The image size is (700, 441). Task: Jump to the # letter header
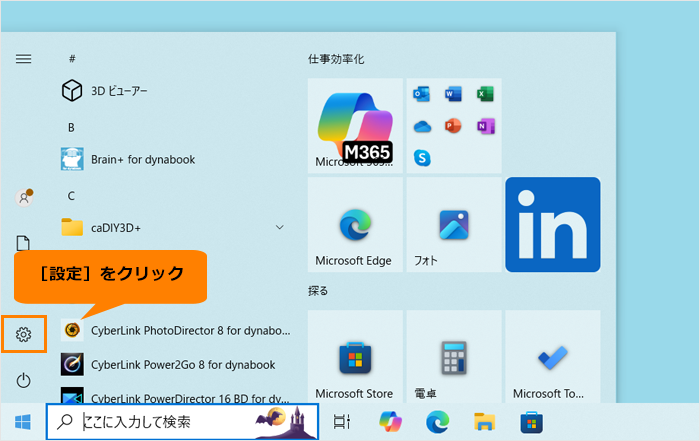[x=72, y=58]
